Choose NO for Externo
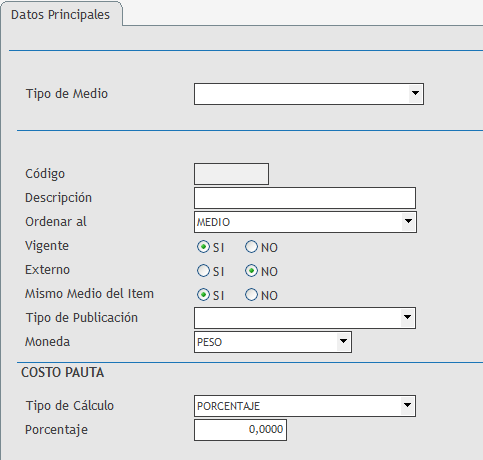This screenshot has height=460, width=483. click(251, 271)
